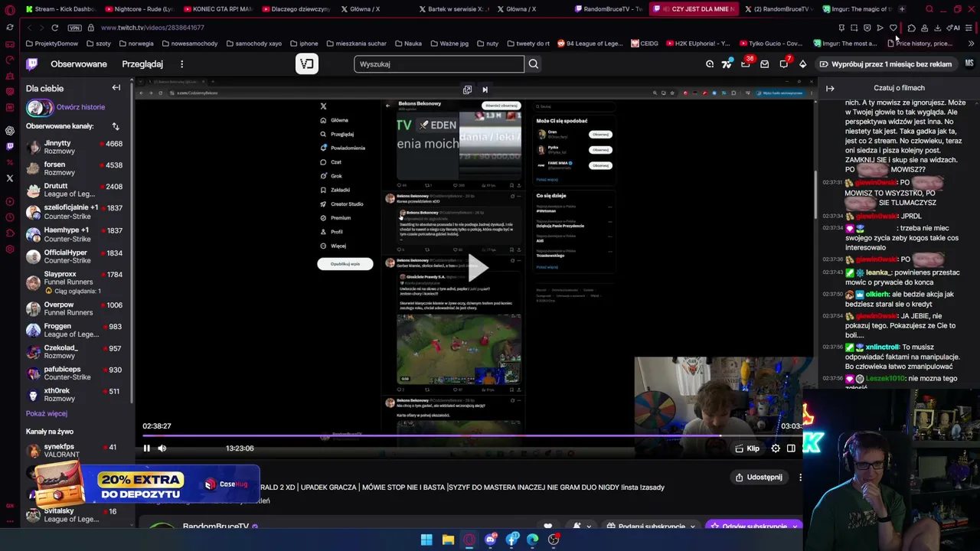Sort followed channels with the arrows icon
Image resolution: width=980 pixels, height=551 pixels.
click(x=116, y=126)
